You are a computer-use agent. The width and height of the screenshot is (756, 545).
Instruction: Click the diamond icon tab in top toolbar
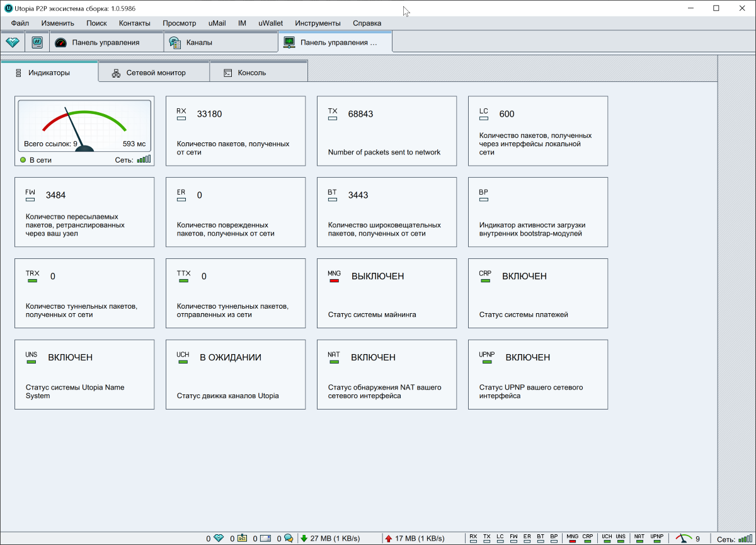pos(13,42)
